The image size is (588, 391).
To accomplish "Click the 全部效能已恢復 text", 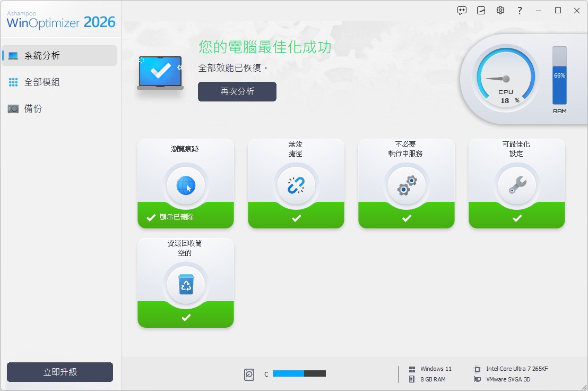I will pyautogui.click(x=233, y=68).
